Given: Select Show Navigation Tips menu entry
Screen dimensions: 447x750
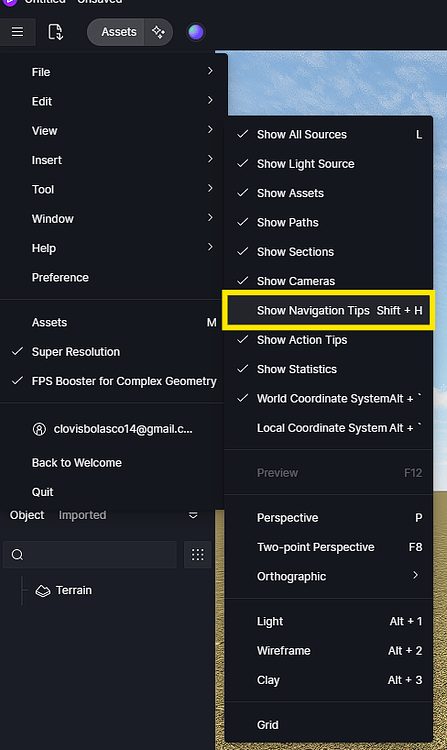Looking at the screenshot, I should click(x=328, y=310).
